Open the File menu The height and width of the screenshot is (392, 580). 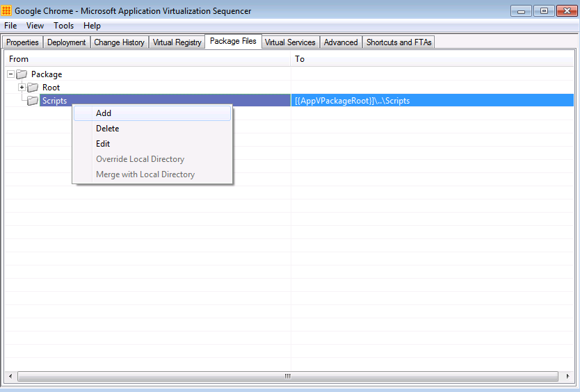point(10,26)
